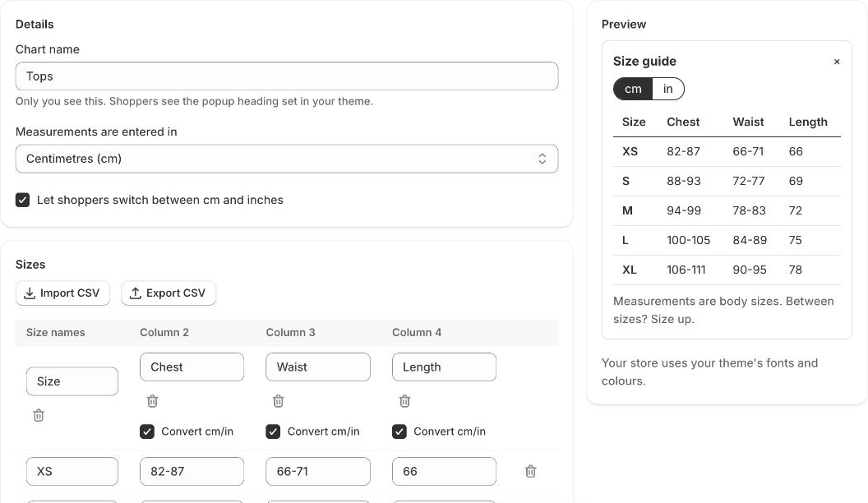Remove the Waist column using trash icon

pos(279,400)
